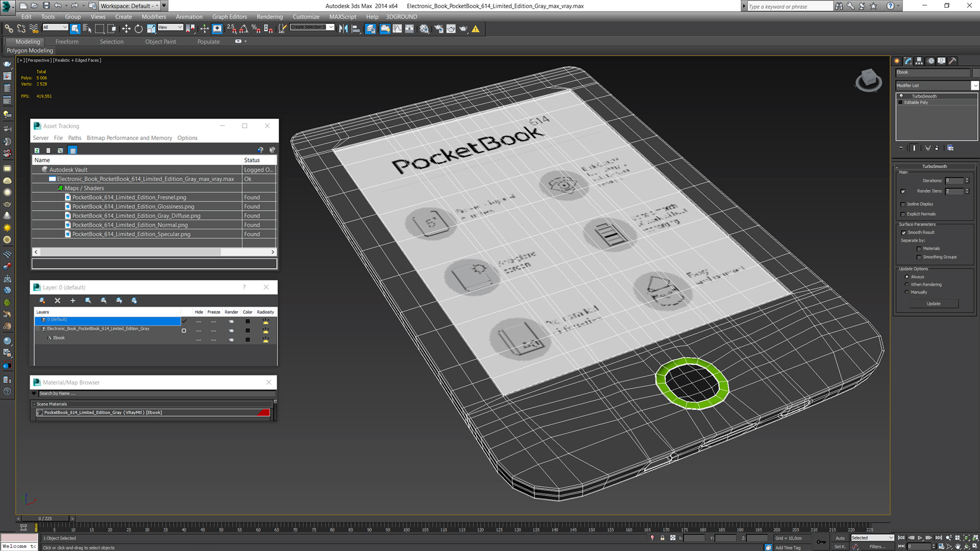
Task: Click the object color swatch beside Ebook name
Action: 976,72
